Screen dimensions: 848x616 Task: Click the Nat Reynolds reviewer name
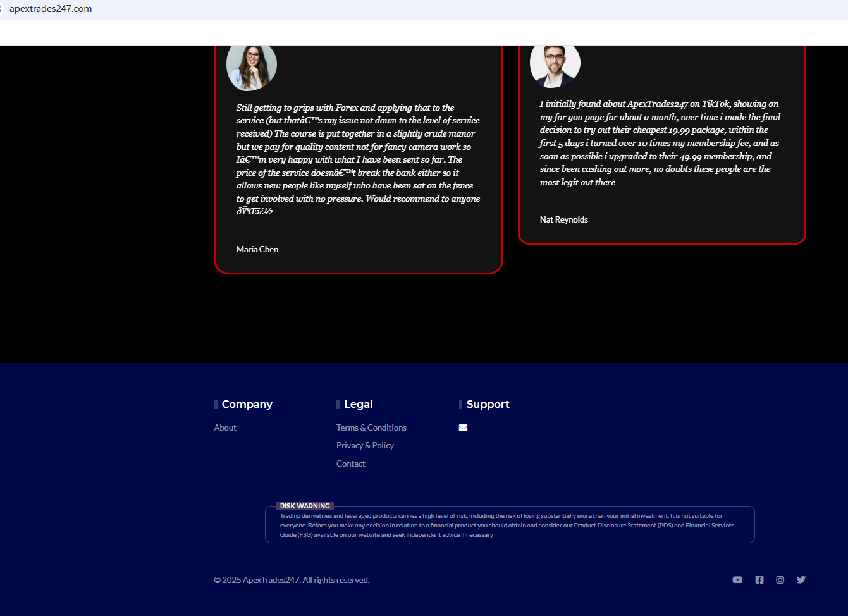(564, 219)
